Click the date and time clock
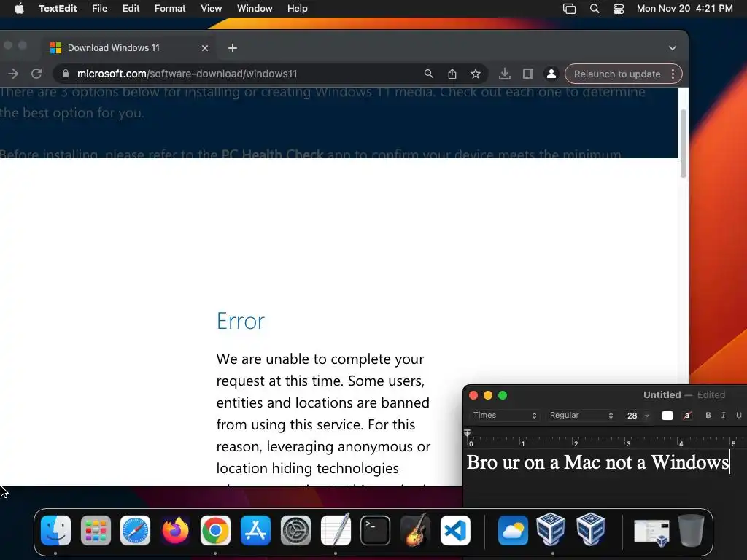The image size is (747, 560). click(684, 9)
